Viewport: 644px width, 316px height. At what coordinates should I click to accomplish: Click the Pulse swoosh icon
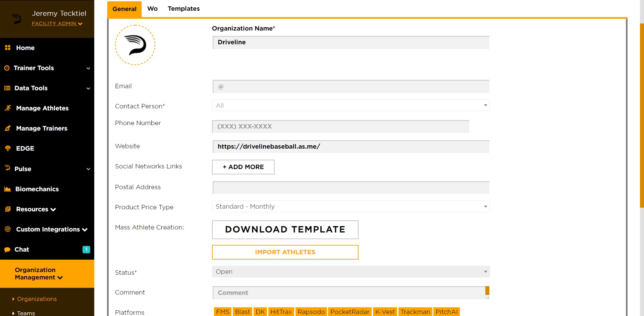[7, 168]
